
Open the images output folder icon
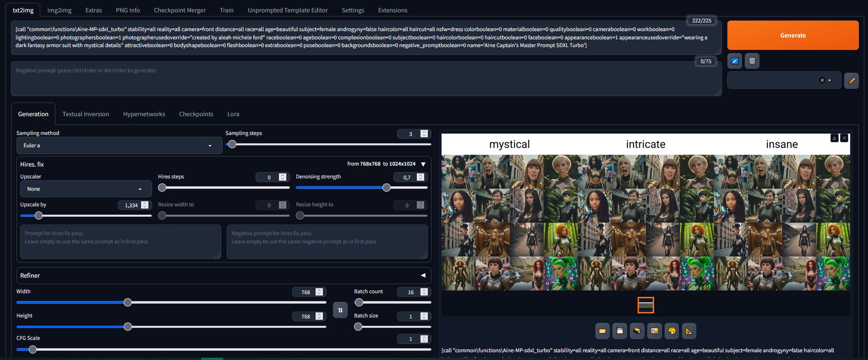pyautogui.click(x=602, y=331)
